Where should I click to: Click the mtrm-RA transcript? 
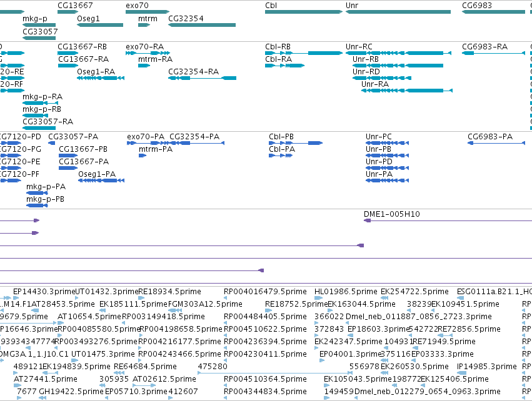(144, 66)
